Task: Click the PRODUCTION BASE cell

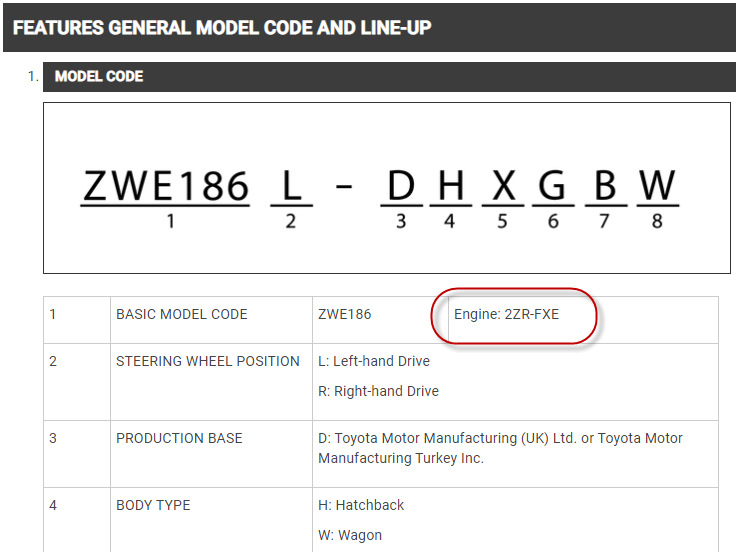Action: point(179,438)
